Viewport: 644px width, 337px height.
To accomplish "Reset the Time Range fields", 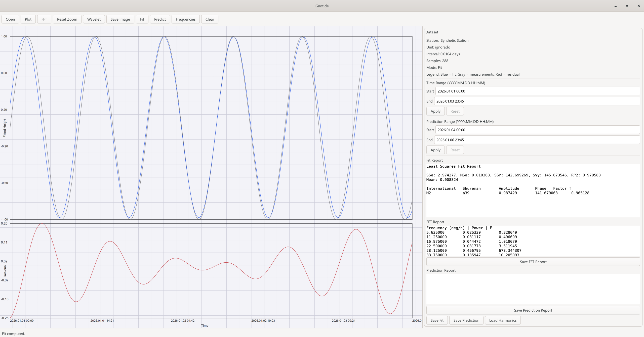I will click(x=455, y=111).
